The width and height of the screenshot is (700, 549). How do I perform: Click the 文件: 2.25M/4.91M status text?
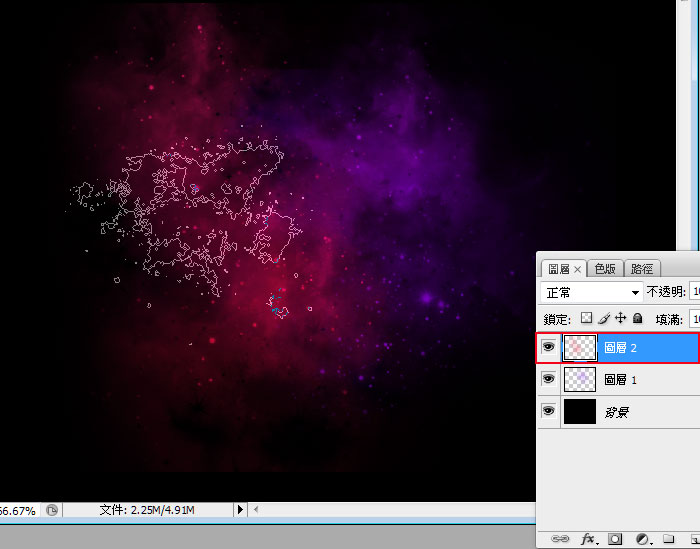(147, 510)
